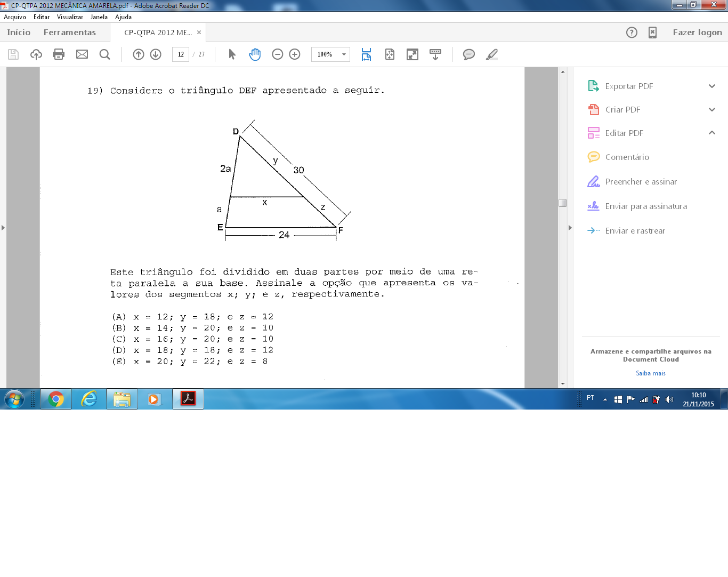The image size is (728, 577).
Task: Go to next page arrow
Action: click(x=156, y=54)
